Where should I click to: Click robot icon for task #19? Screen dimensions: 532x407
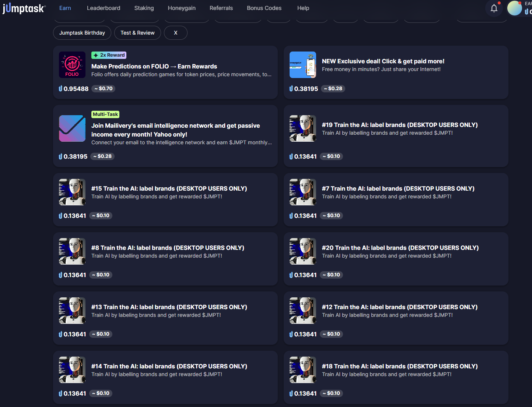[x=303, y=128]
